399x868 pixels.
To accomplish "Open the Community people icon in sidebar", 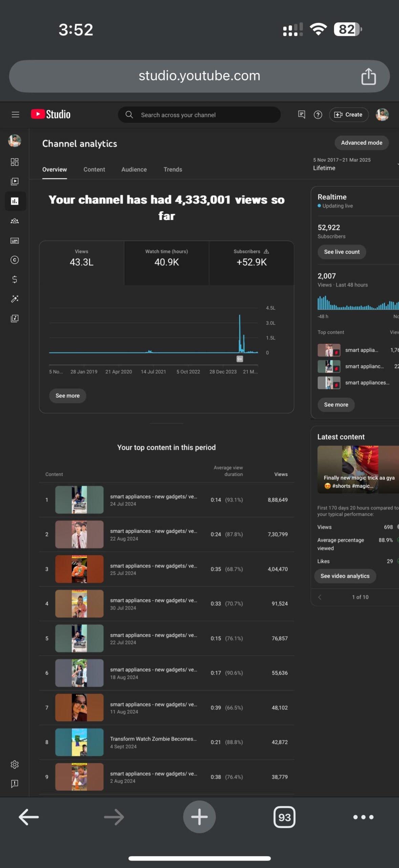I will (15, 221).
